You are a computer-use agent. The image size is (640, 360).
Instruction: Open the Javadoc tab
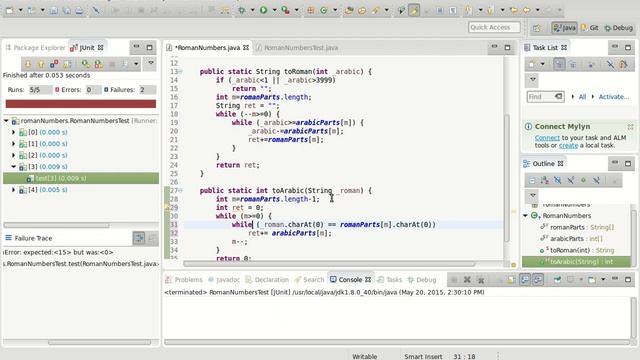tap(224, 280)
